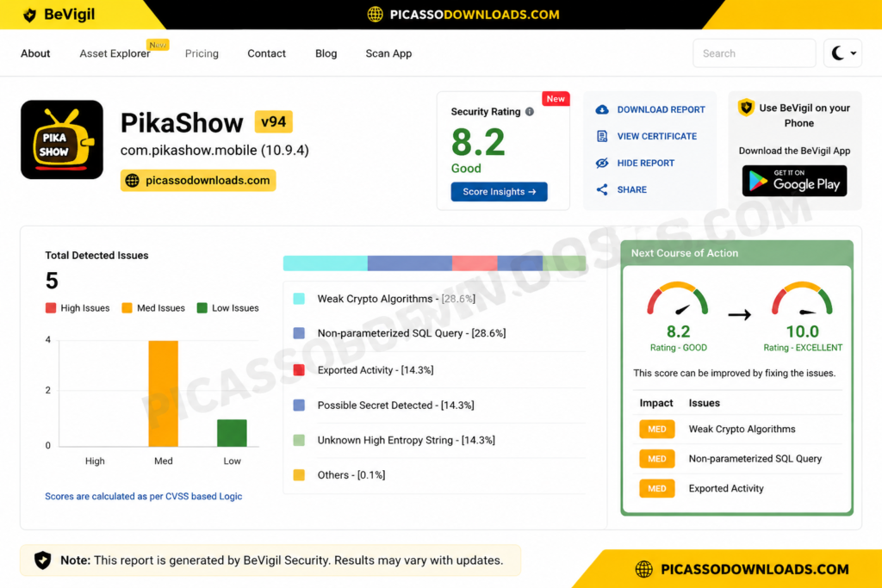Click the certificate document icon
This screenshot has width=882, height=588.
tap(602, 136)
